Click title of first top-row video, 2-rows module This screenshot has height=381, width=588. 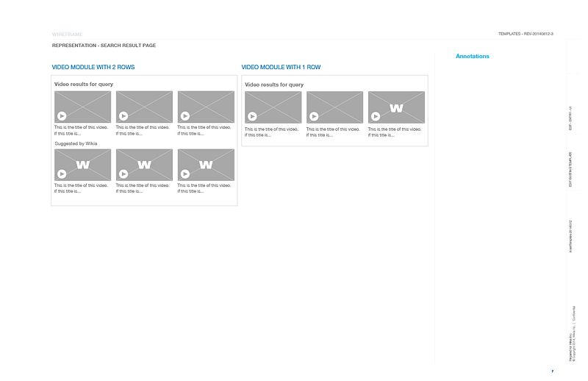[x=81, y=130]
